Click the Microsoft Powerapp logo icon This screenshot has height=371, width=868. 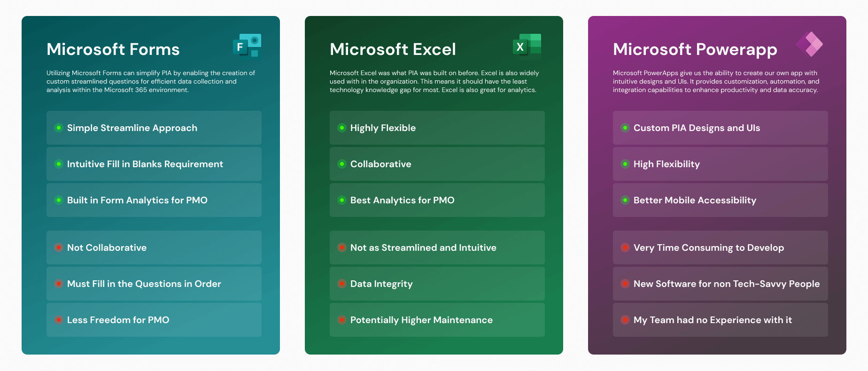[810, 45]
